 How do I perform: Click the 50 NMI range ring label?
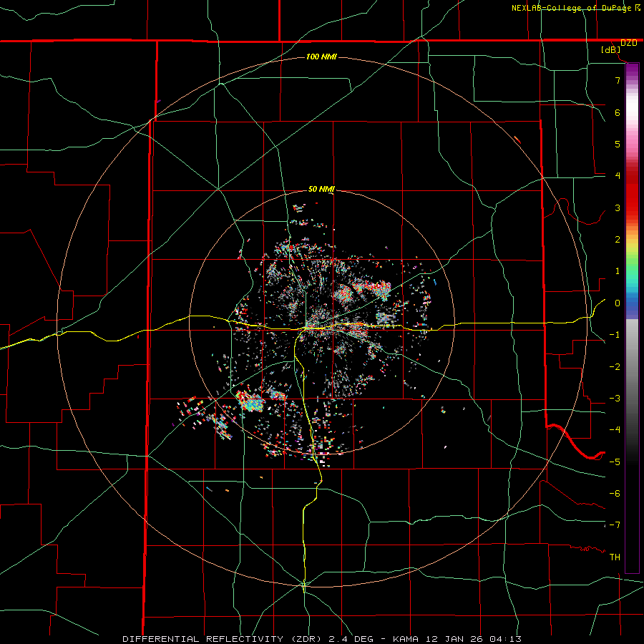pos(321,190)
